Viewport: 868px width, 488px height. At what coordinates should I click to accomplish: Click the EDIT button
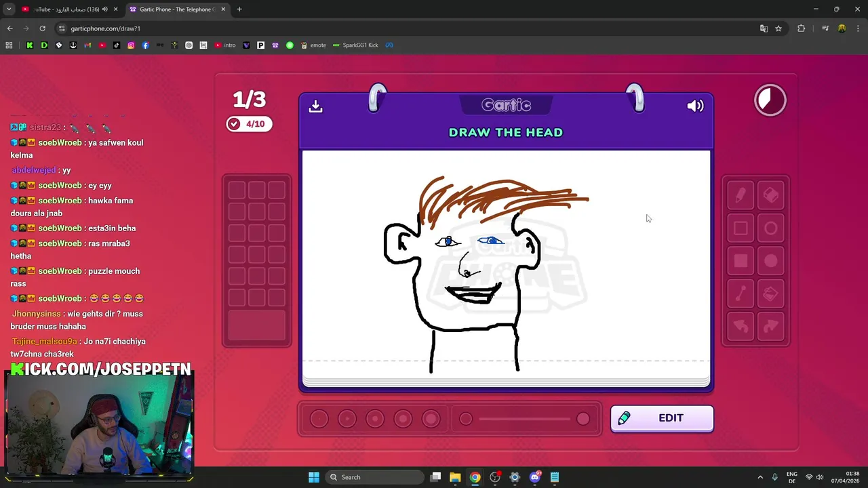point(662,418)
